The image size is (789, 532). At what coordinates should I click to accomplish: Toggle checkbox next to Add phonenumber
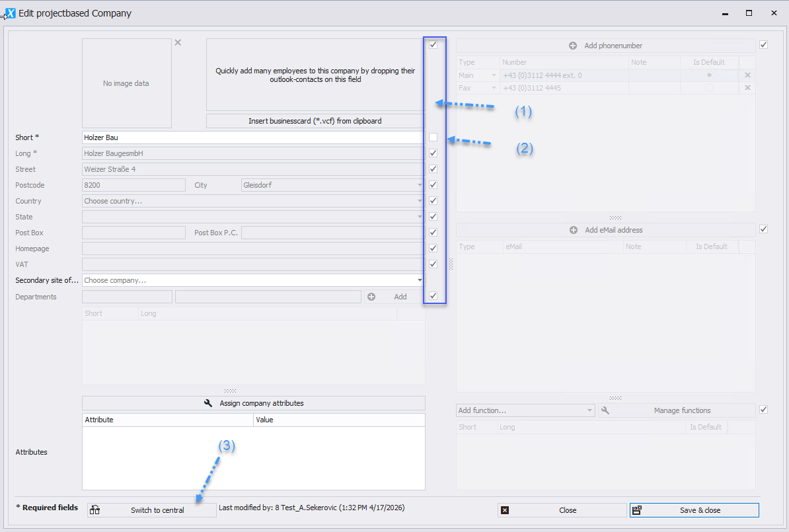pos(763,45)
